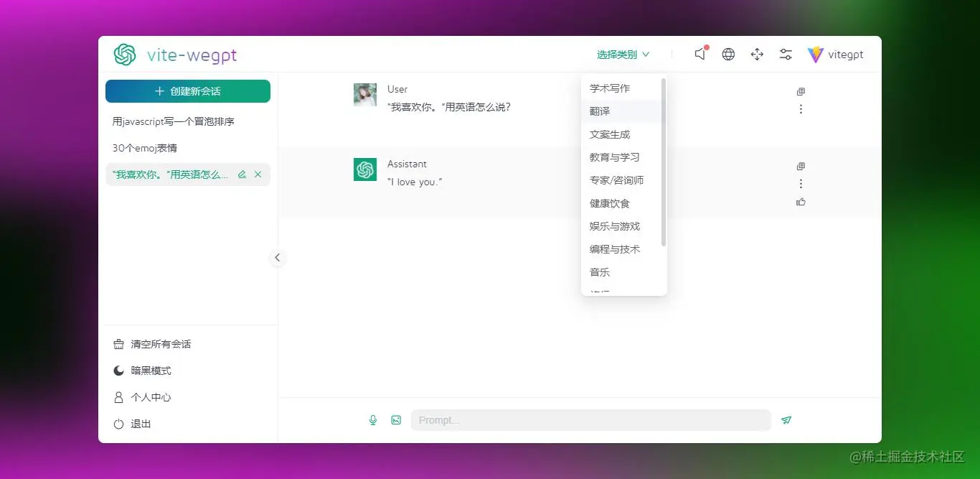The width and height of the screenshot is (980, 479).
Task: Click the vitegpt user avatar
Action: coord(816,55)
